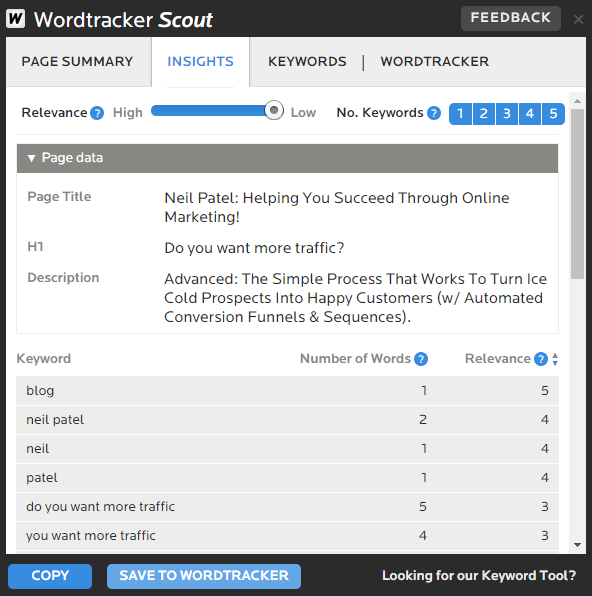Toggle the 2-word keywords filter

pyautogui.click(x=484, y=114)
